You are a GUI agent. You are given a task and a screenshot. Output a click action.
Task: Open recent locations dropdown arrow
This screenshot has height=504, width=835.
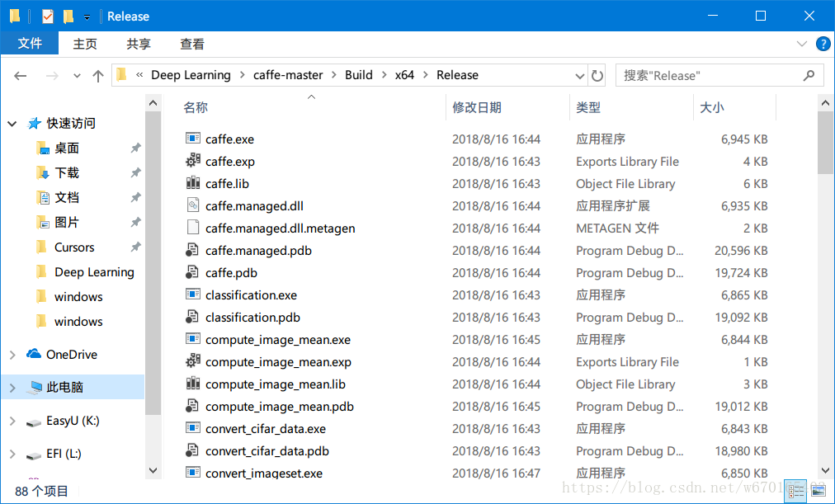[78, 76]
